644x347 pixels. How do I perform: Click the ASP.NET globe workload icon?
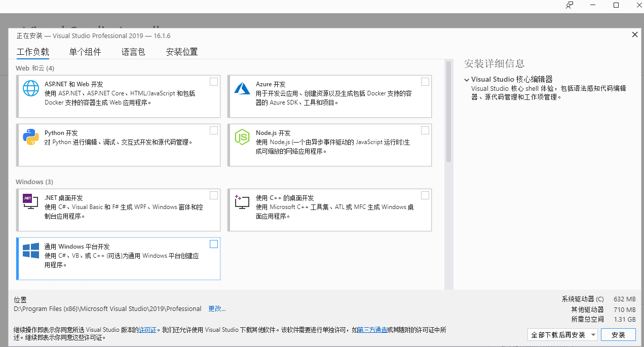31,89
